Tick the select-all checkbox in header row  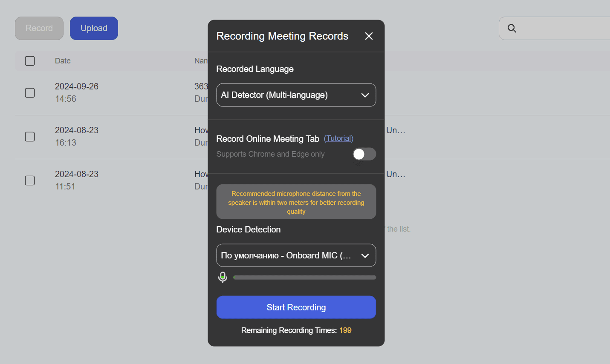tap(30, 61)
